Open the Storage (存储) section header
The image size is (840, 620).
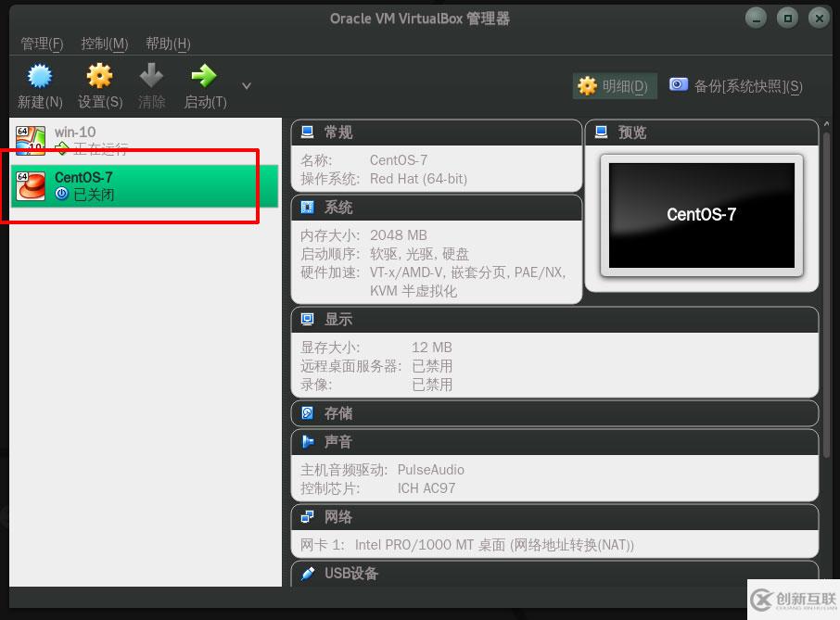(554, 413)
